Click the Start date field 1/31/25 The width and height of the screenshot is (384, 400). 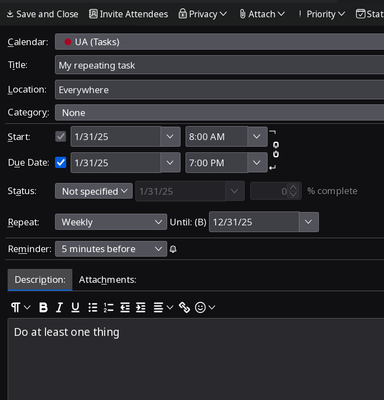(x=116, y=136)
